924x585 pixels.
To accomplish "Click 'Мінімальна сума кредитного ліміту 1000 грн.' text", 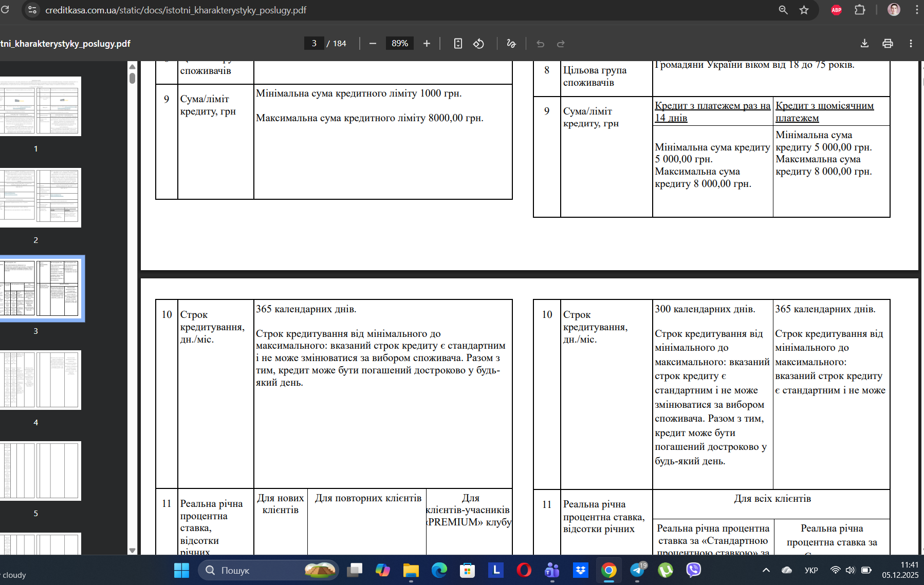I will pos(359,93).
